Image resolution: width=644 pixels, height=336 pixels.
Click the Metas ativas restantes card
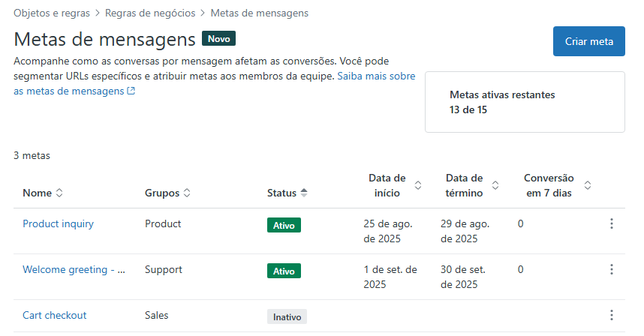coord(525,102)
